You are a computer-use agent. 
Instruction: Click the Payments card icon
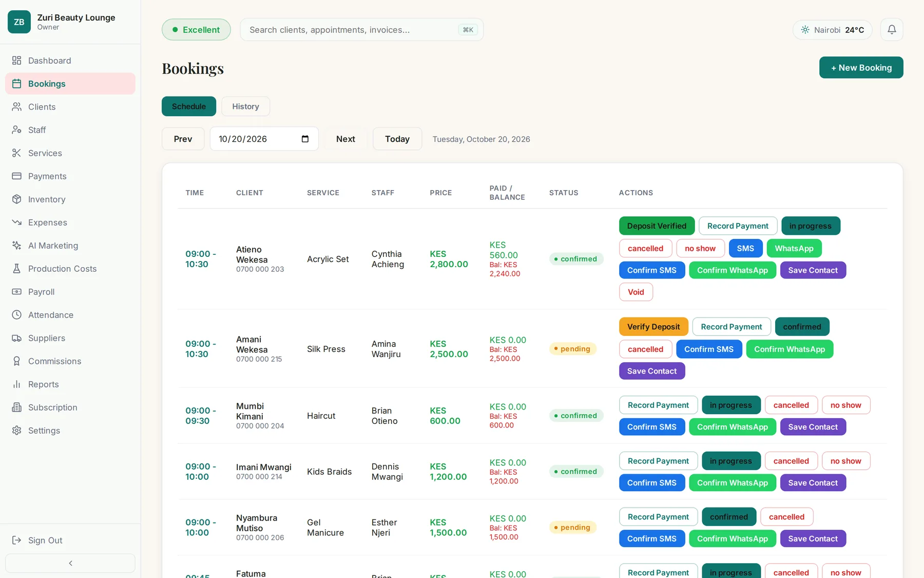coord(16,176)
